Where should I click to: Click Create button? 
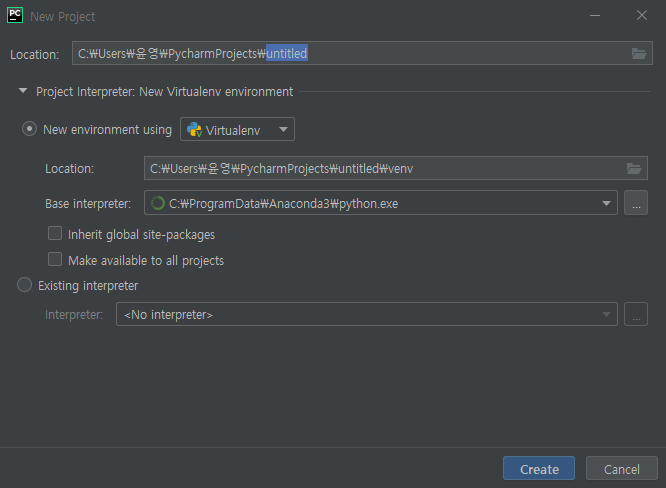pyautogui.click(x=539, y=468)
